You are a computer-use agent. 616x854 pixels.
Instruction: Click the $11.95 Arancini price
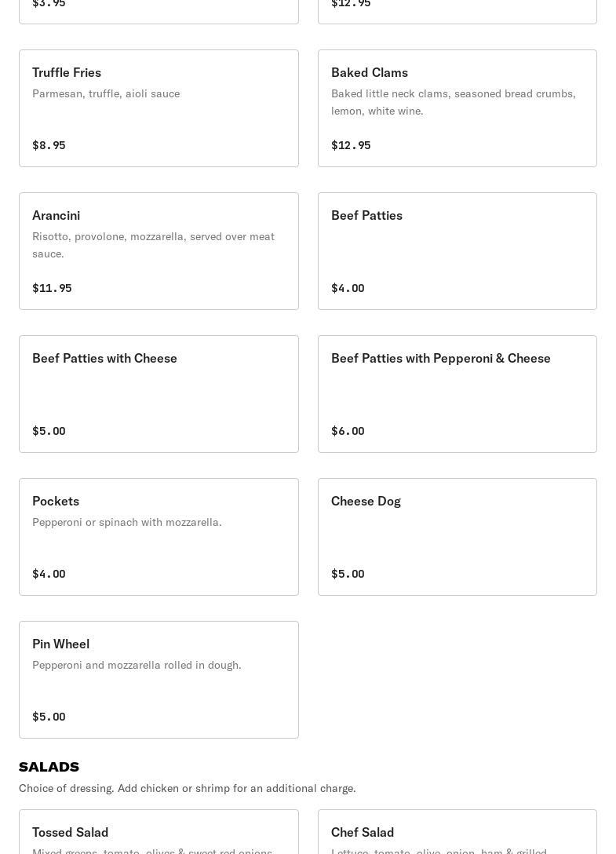pos(52,288)
